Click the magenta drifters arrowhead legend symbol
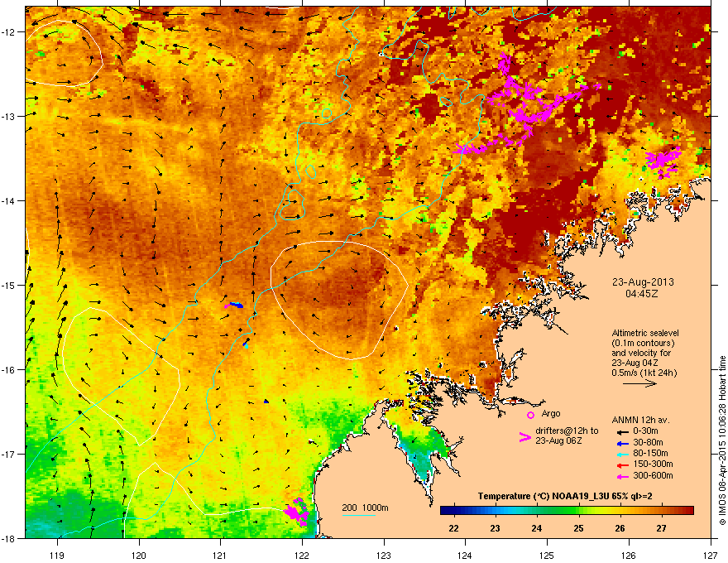Viewport: 728px width, 563px height. [x=524, y=437]
